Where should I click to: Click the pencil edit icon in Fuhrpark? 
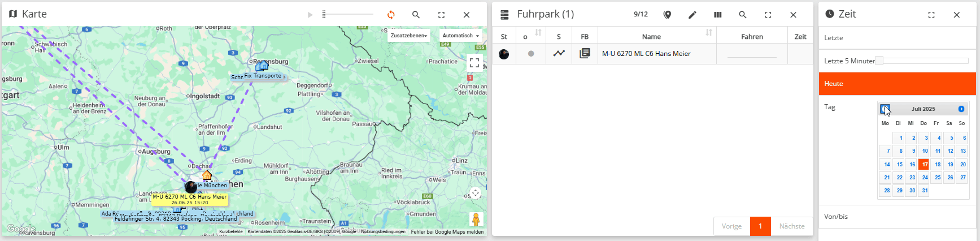[x=692, y=15]
